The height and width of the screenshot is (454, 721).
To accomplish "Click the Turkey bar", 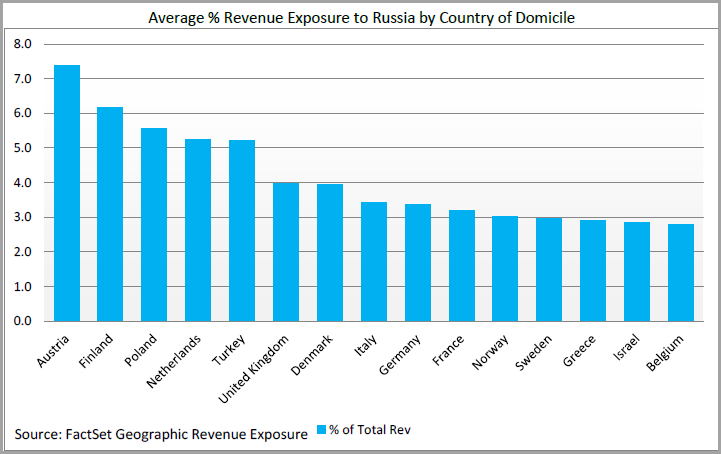I will [x=242, y=230].
